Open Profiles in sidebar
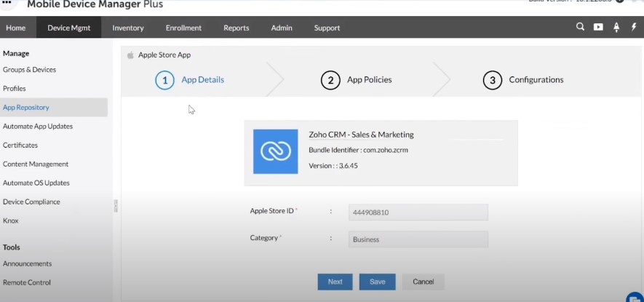The height and width of the screenshot is (302, 644). 15,88
